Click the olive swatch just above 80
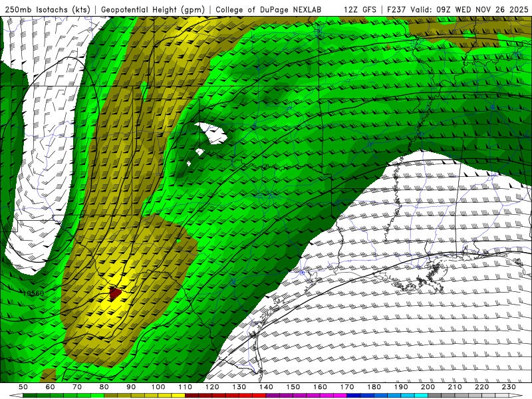 [x=110, y=395]
